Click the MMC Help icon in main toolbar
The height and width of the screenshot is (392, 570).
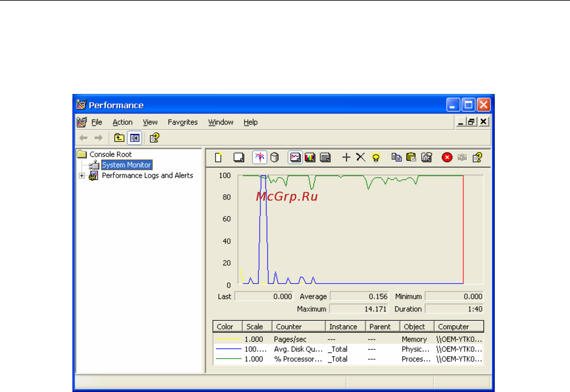pyautogui.click(x=154, y=138)
